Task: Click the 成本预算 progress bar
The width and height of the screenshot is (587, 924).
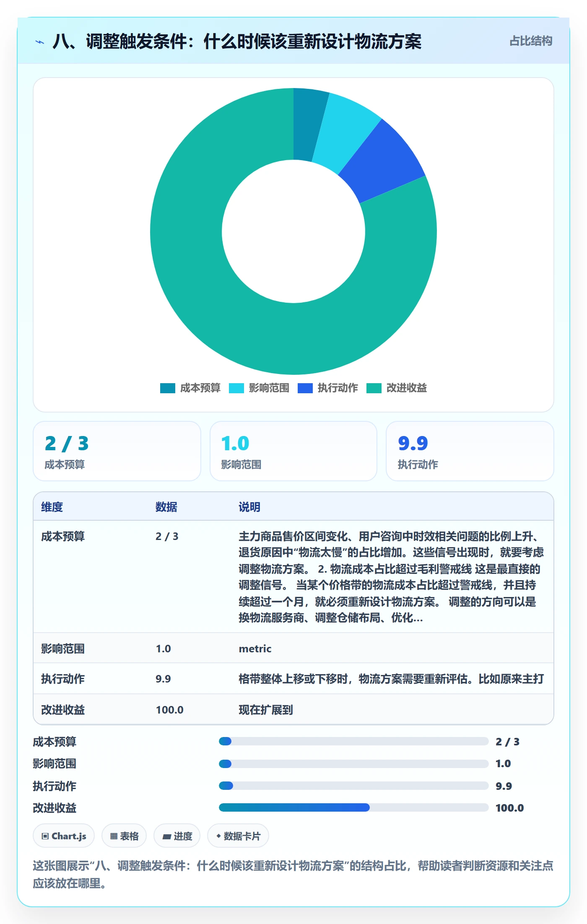Action: (x=353, y=741)
